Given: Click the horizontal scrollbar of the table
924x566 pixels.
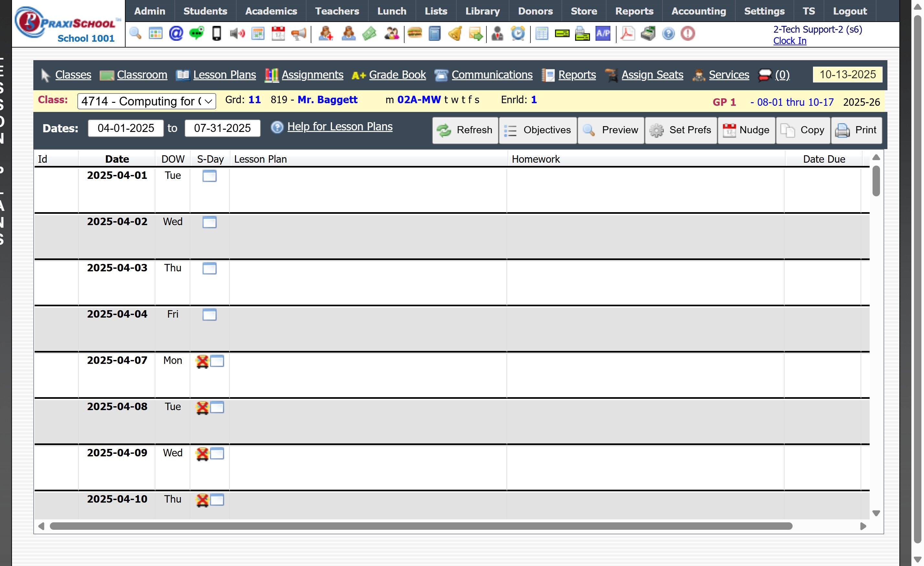Looking at the screenshot, I should pyautogui.click(x=421, y=526).
